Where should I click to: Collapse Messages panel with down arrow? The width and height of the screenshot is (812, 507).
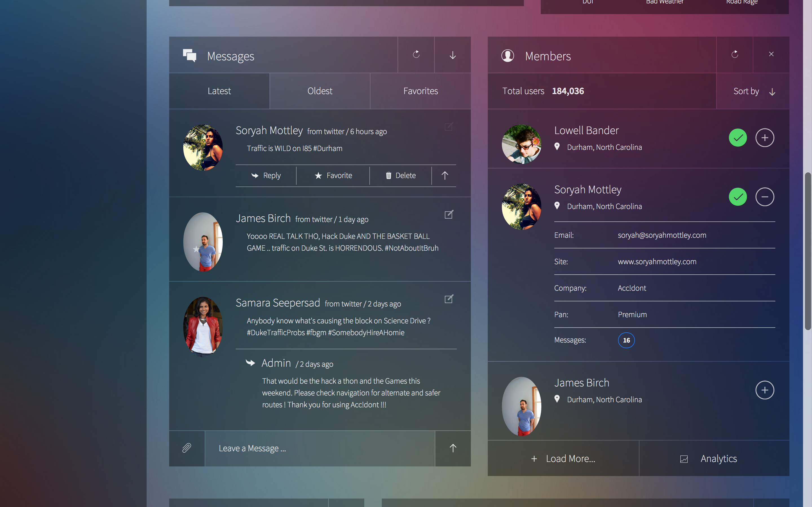[x=453, y=55]
